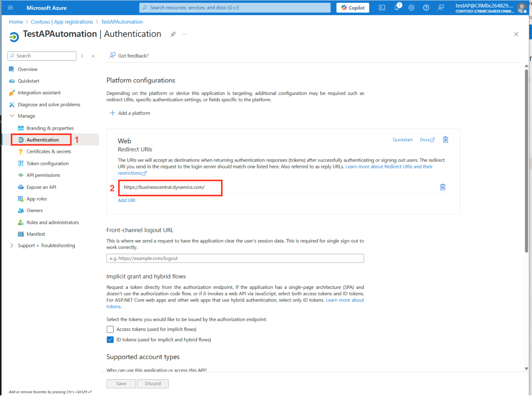Focus the global search resources box
Viewport: 532px width, 397px height.
(235, 8)
